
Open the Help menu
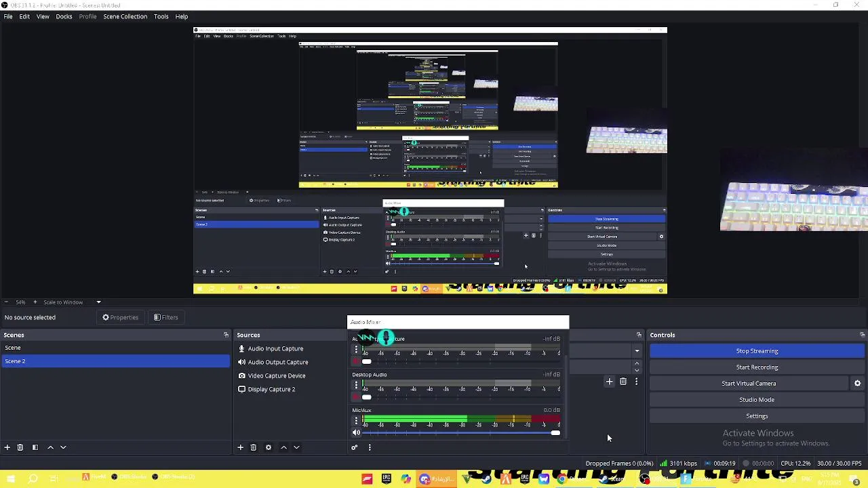pyautogui.click(x=182, y=16)
